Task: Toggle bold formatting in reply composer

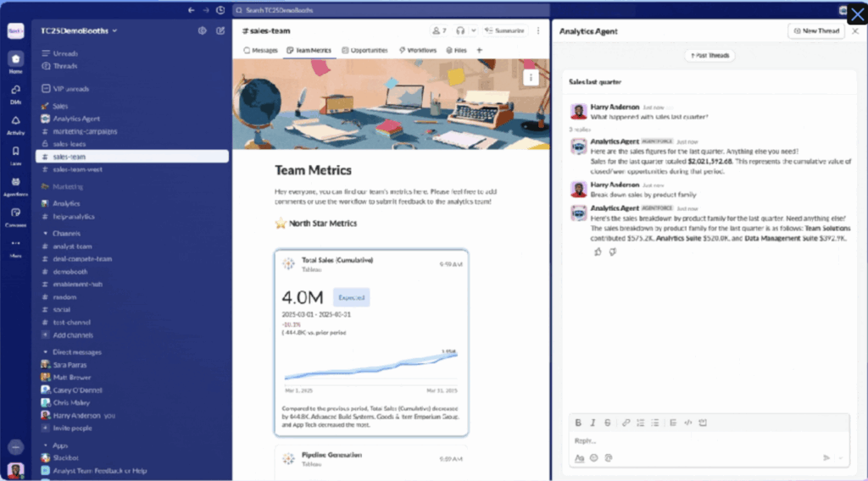Action: tap(579, 423)
